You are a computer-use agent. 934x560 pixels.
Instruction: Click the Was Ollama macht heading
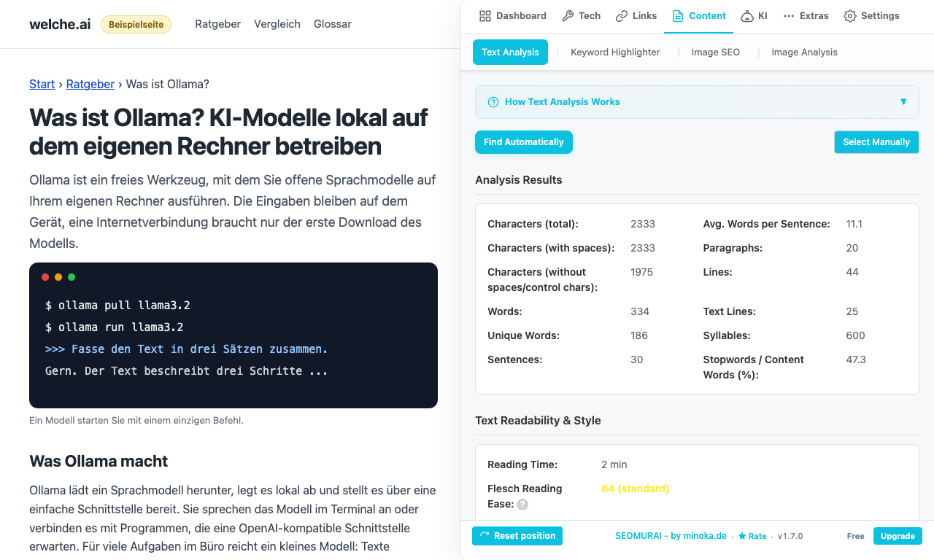tap(99, 461)
